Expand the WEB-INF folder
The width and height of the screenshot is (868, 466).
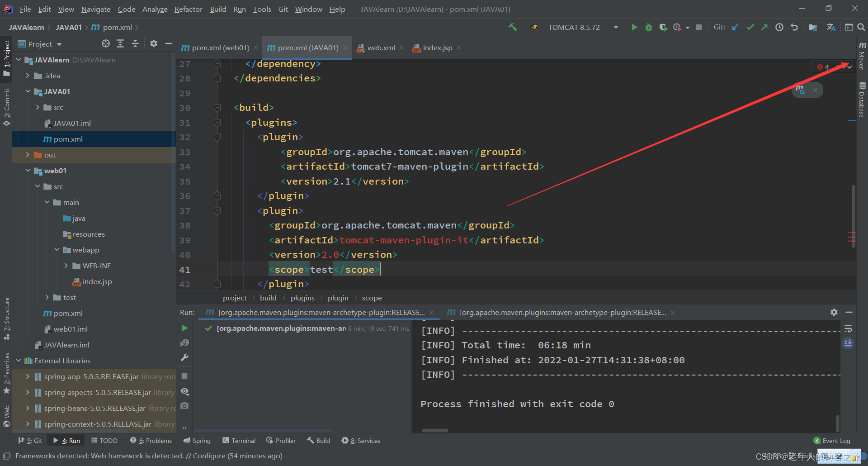(66, 266)
